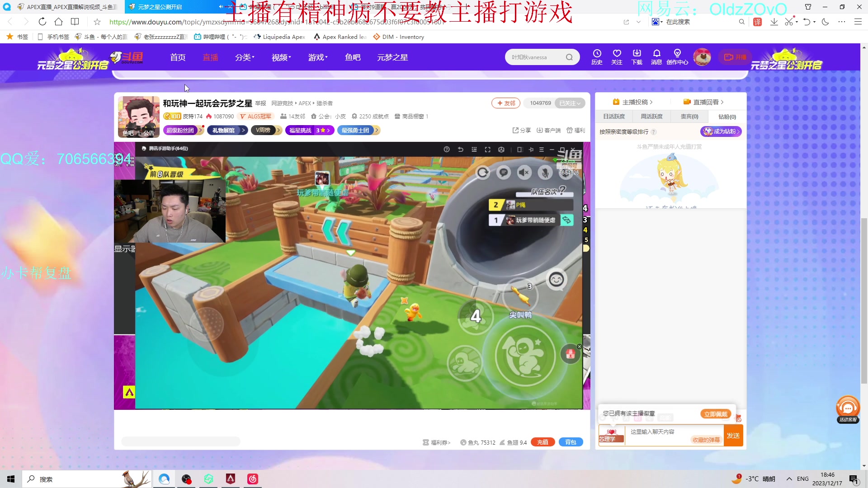This screenshot has height=488, width=868.
Task: Toggle the danmaku block flag icon near chat
Action: click(x=739, y=418)
